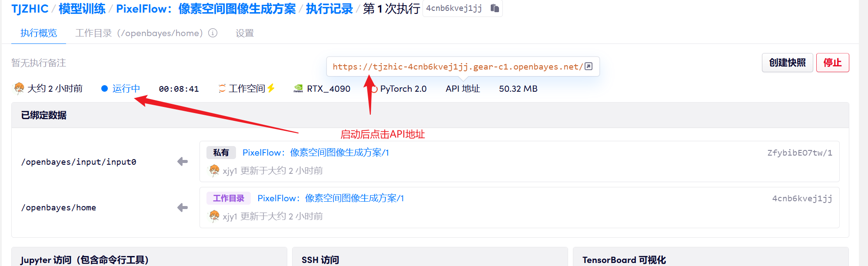Open the tjzhic gear-c1.openbayes.net API URL

[x=457, y=66]
